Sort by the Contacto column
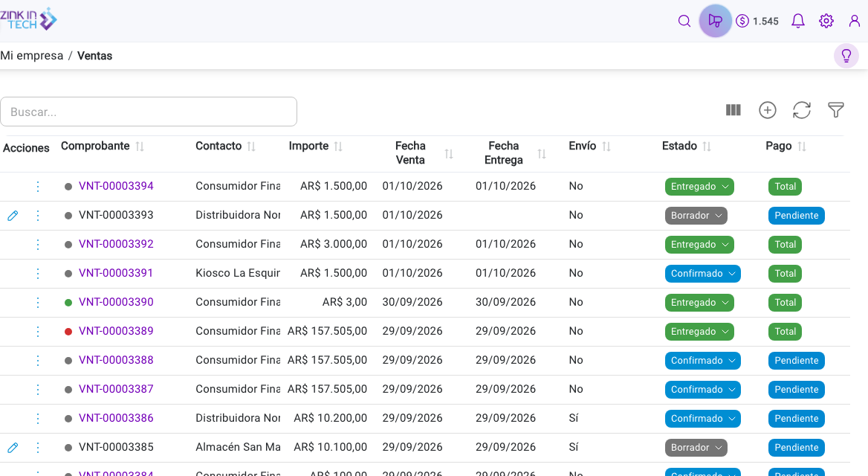 (251, 147)
